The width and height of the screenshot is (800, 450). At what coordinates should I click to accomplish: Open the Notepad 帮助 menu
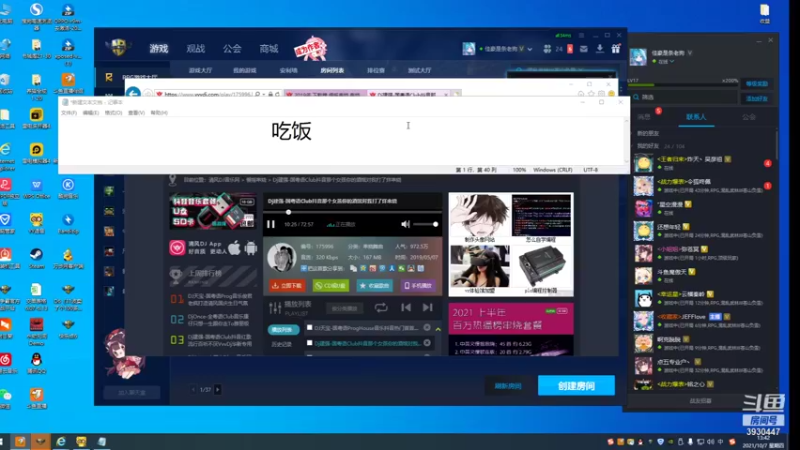[x=159, y=113]
